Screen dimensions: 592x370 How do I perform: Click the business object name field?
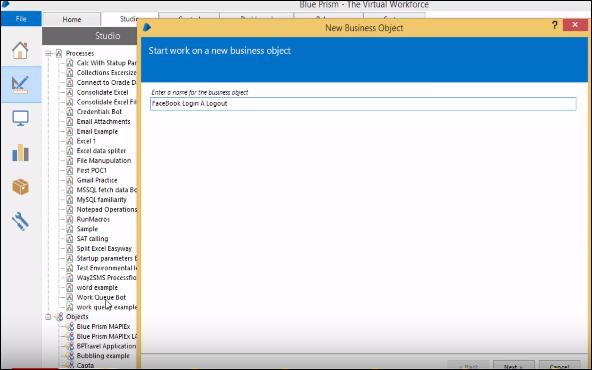(363, 104)
